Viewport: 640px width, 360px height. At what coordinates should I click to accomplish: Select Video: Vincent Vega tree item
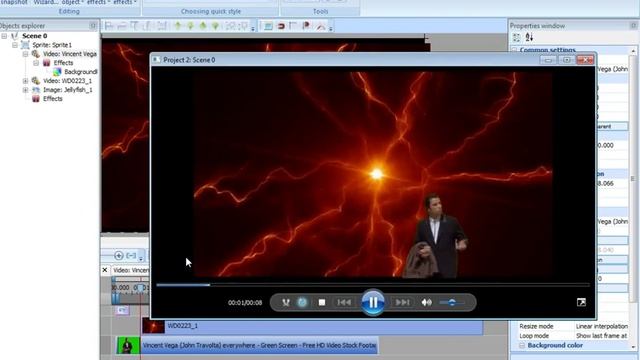70,54
